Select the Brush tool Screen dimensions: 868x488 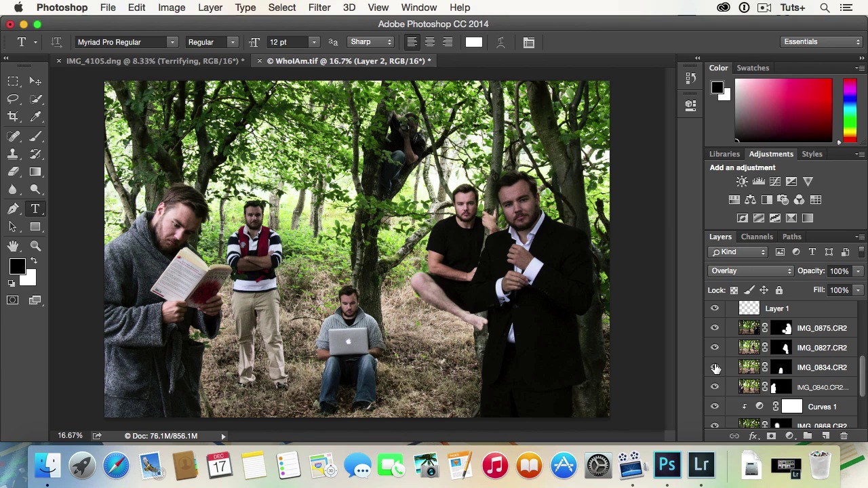pyautogui.click(x=35, y=136)
